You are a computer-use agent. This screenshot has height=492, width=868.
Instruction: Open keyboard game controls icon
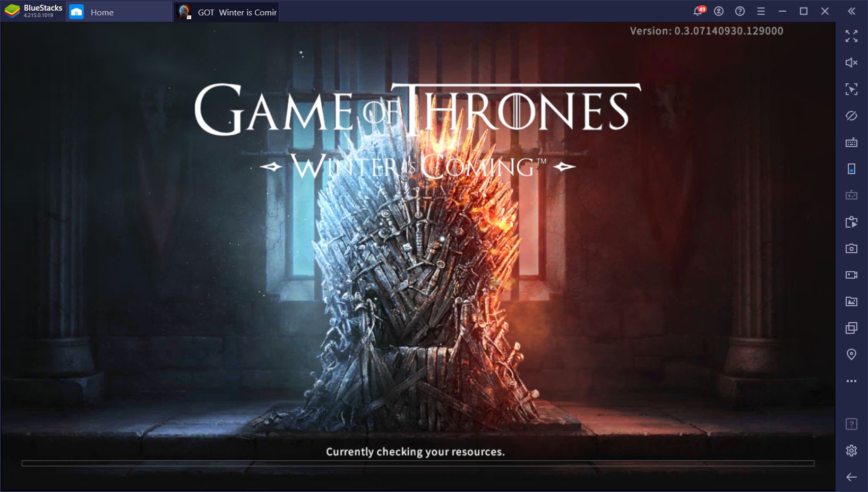pyautogui.click(x=852, y=142)
